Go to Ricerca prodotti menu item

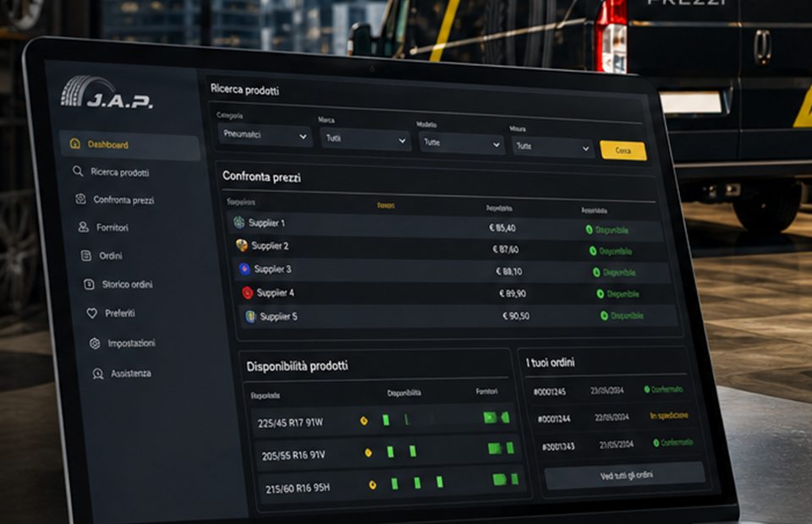pos(119,172)
